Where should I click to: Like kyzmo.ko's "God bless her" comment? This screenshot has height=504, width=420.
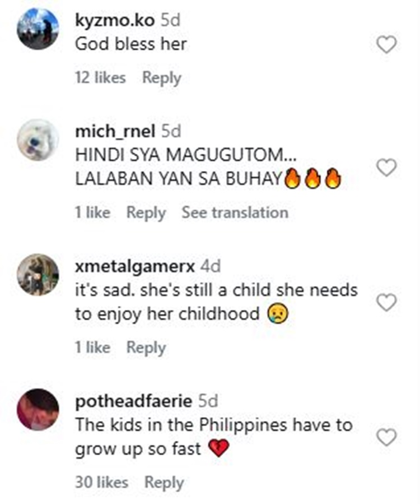(x=386, y=44)
